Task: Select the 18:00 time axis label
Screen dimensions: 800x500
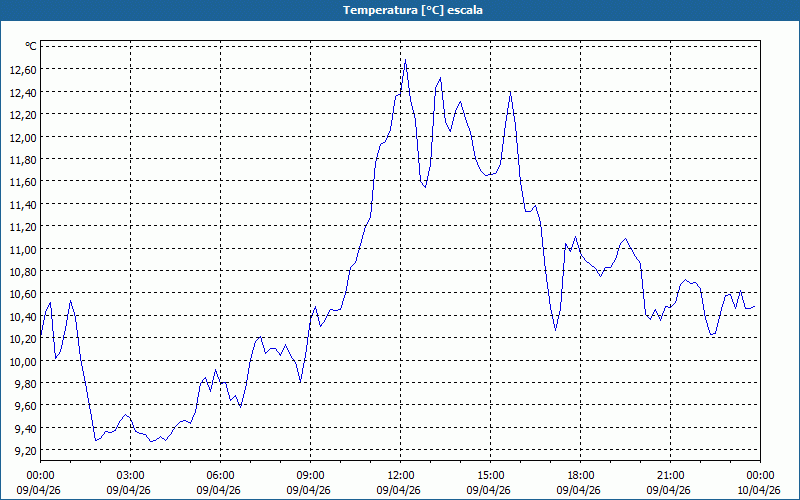Action: [580, 475]
